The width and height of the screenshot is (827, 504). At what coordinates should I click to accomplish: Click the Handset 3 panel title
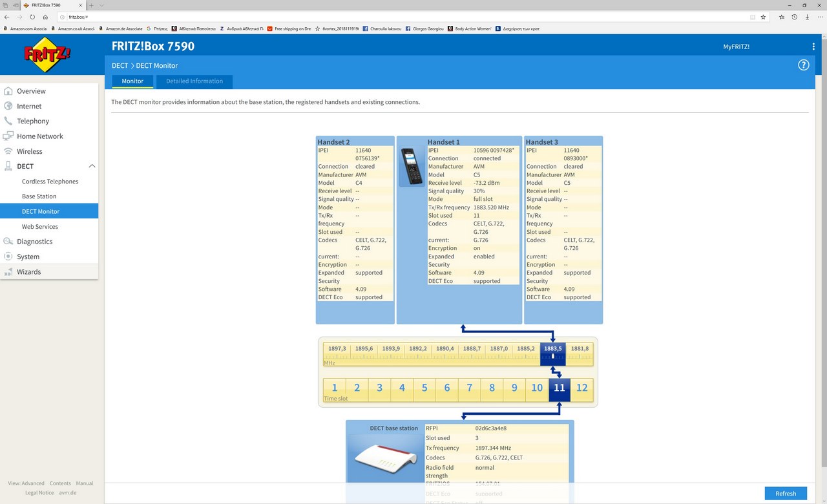click(x=542, y=142)
